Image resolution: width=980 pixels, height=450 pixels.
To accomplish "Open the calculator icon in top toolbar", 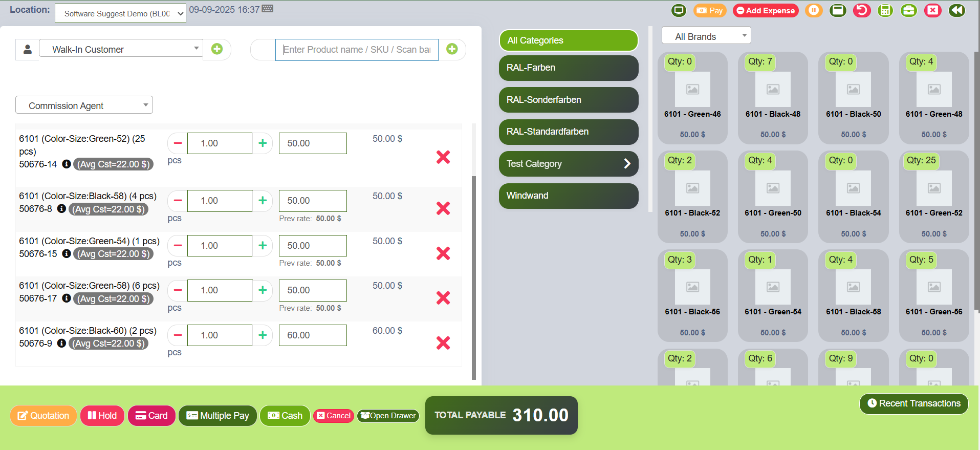I will tap(885, 10).
